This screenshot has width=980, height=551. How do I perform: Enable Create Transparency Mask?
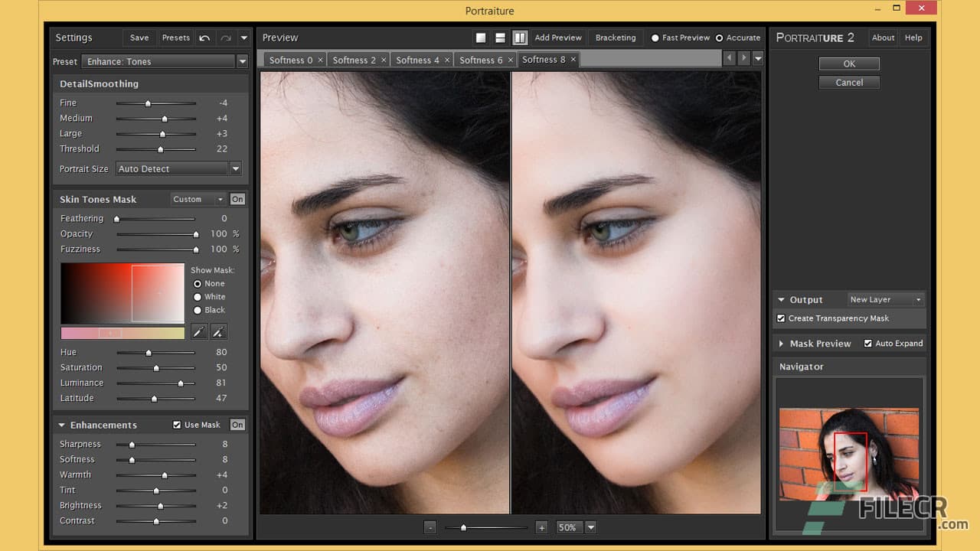click(x=781, y=318)
